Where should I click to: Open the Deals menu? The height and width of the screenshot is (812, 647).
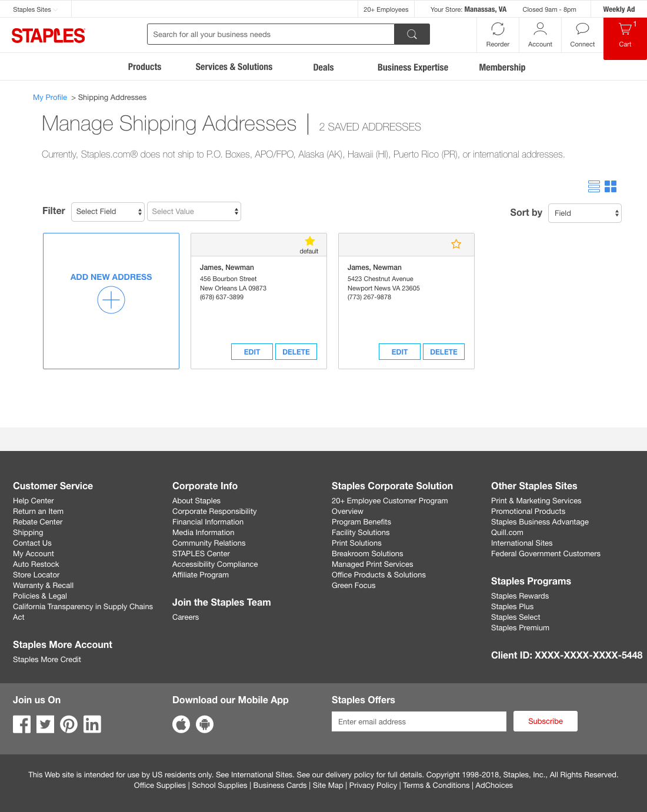click(x=323, y=67)
